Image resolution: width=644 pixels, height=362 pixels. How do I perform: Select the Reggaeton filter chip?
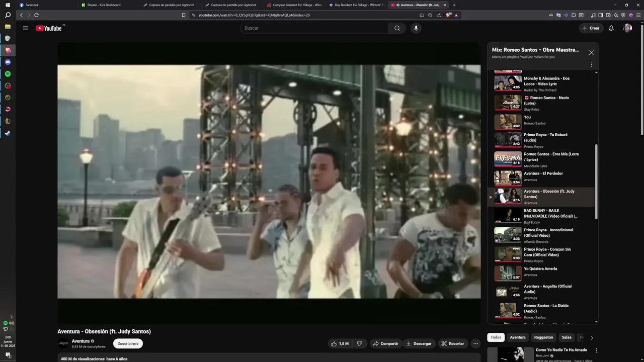pos(543,337)
